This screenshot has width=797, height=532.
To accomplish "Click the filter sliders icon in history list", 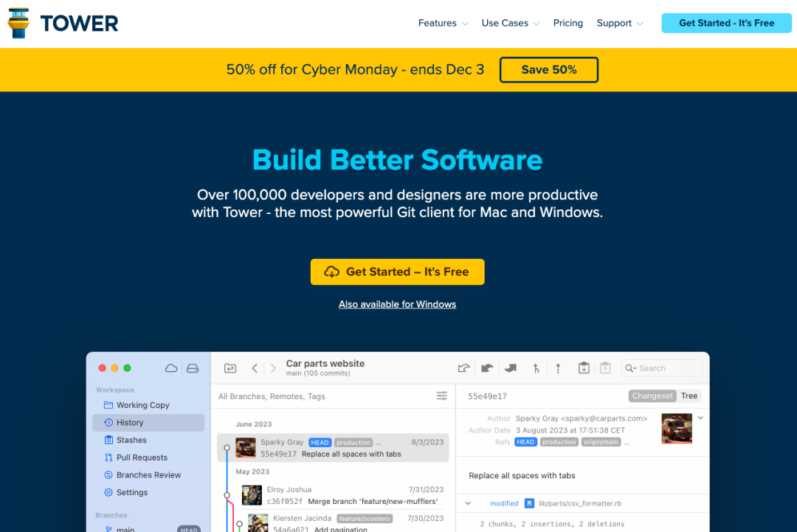I will pyautogui.click(x=442, y=395).
